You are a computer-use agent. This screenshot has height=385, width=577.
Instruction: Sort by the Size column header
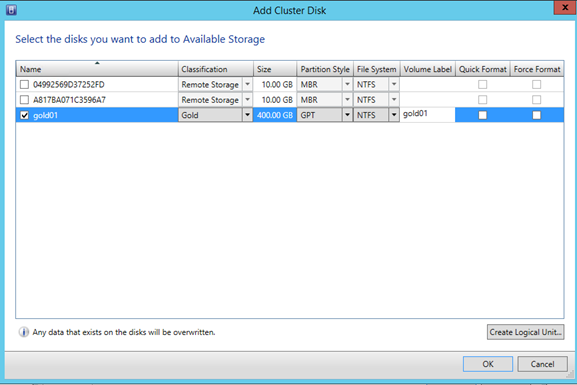pos(275,69)
